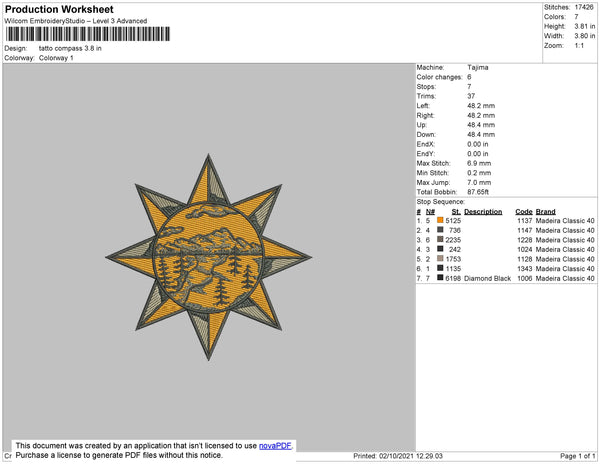
Task: Click the 'Production Worksheet' title
Action: [x=59, y=10]
